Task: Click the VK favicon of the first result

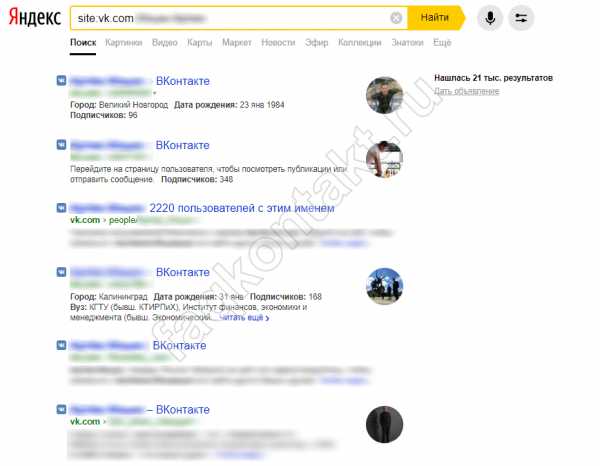Action: click(61, 81)
